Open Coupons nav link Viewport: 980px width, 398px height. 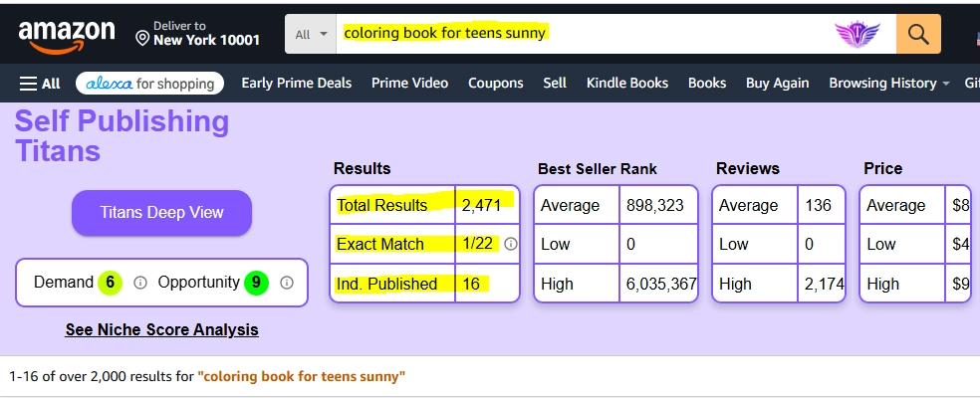(x=496, y=84)
